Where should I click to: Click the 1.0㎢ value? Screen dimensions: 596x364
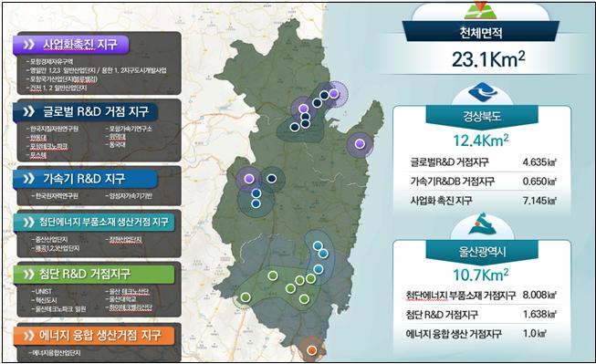[535, 334]
